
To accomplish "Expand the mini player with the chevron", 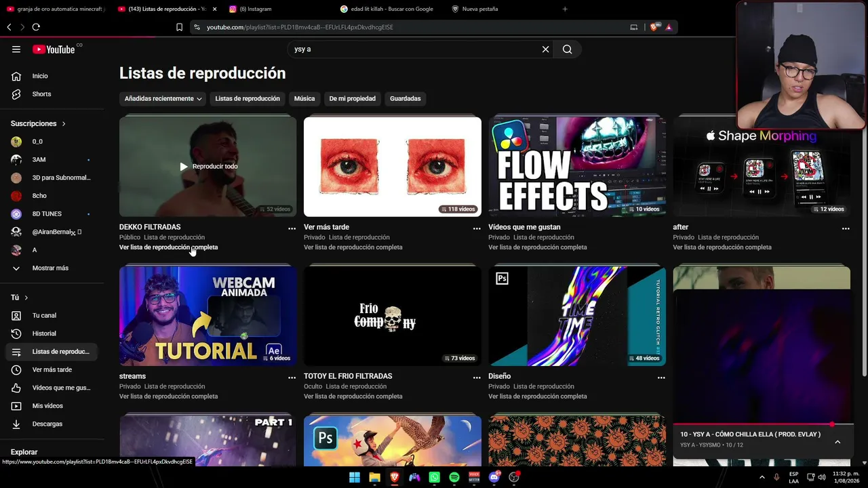I will pos(837,442).
